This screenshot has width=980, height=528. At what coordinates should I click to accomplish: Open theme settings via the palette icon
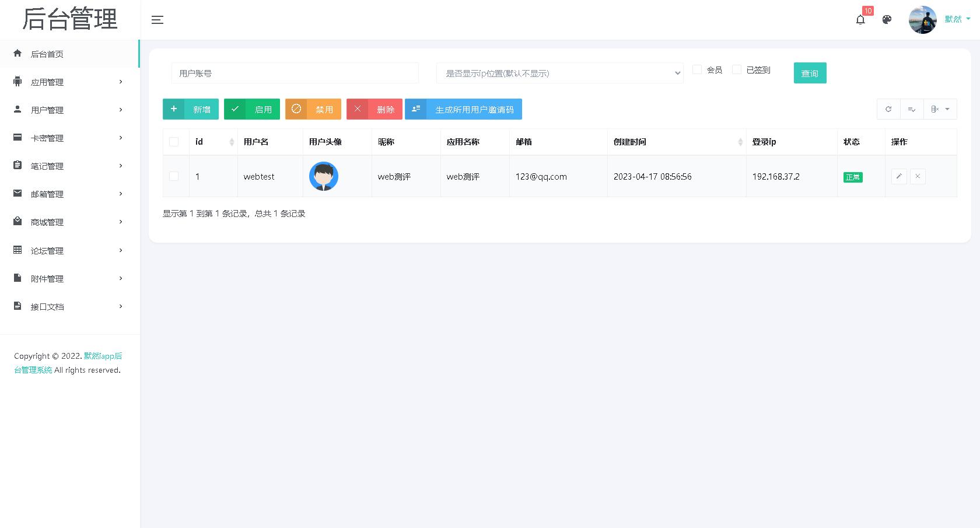[887, 19]
